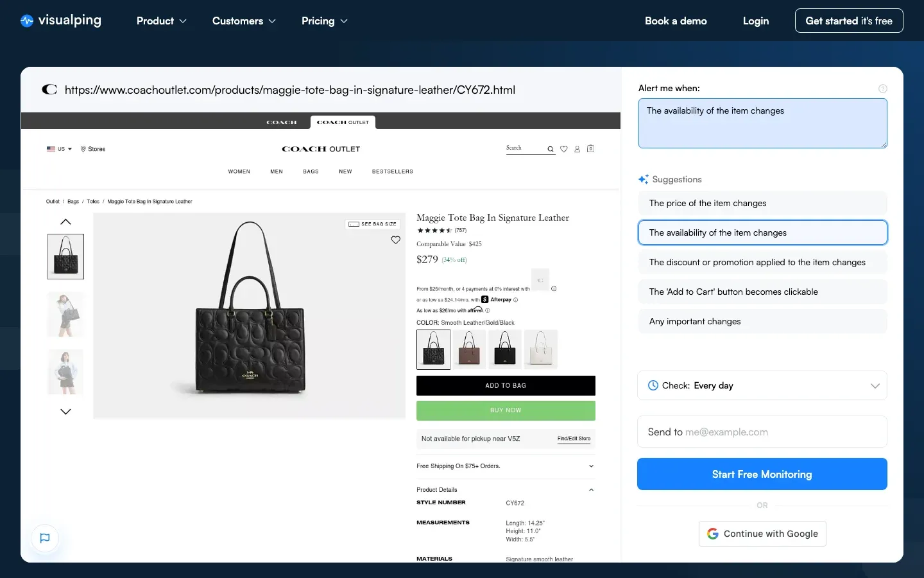Click the Afterpay logo
The image size is (924, 578).
[x=497, y=299]
